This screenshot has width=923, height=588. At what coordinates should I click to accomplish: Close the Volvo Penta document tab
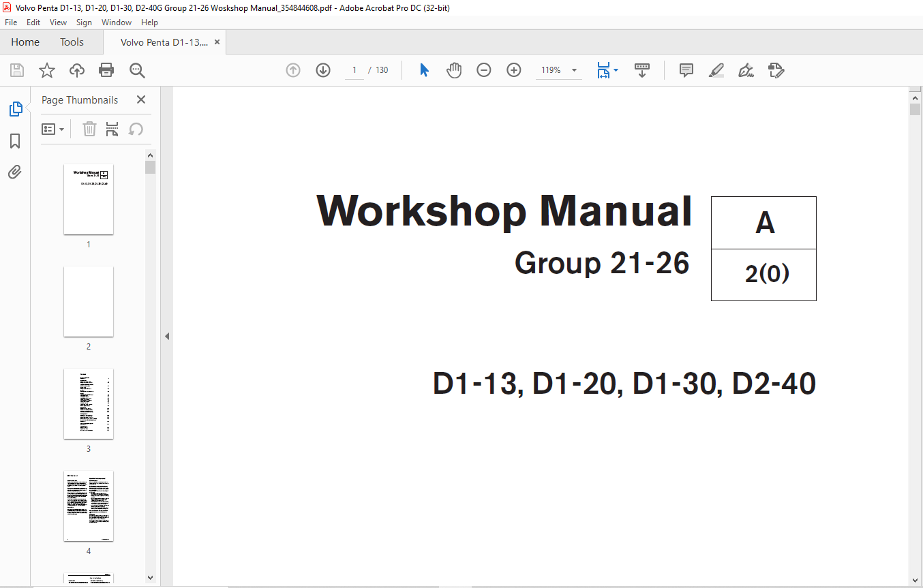tap(217, 42)
